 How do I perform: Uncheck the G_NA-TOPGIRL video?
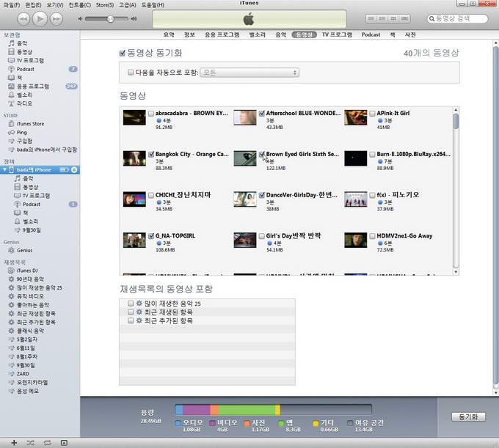pos(151,236)
